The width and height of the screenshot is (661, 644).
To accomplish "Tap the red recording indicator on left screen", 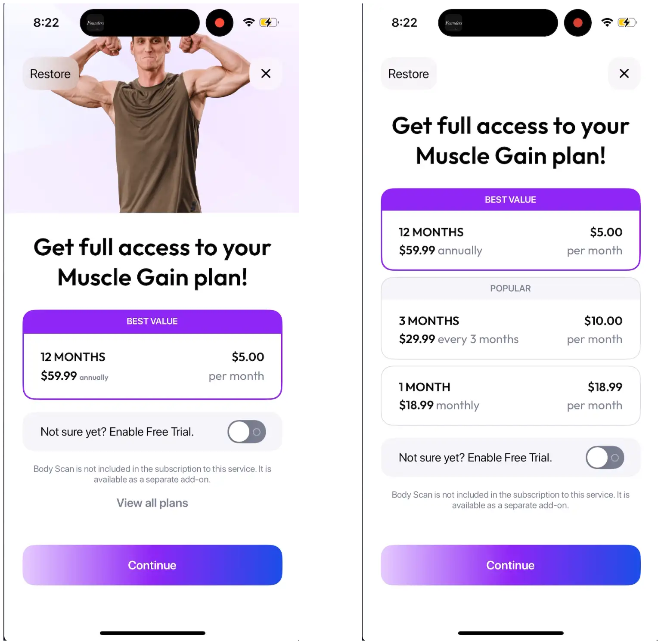I will (x=220, y=23).
